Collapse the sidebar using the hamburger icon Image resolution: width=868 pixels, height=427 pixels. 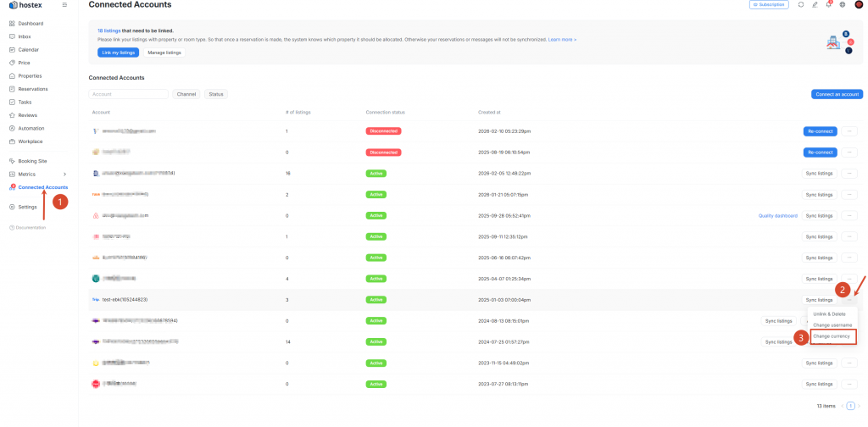(x=64, y=5)
